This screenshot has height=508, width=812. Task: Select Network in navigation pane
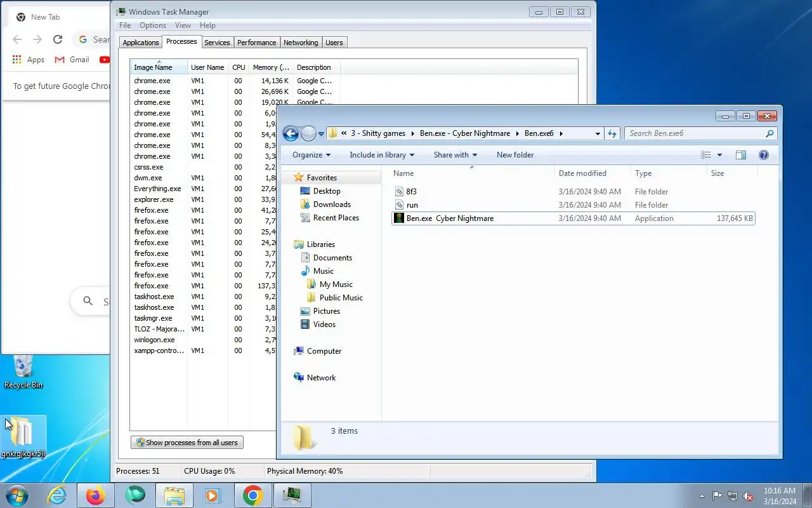(x=315, y=378)
